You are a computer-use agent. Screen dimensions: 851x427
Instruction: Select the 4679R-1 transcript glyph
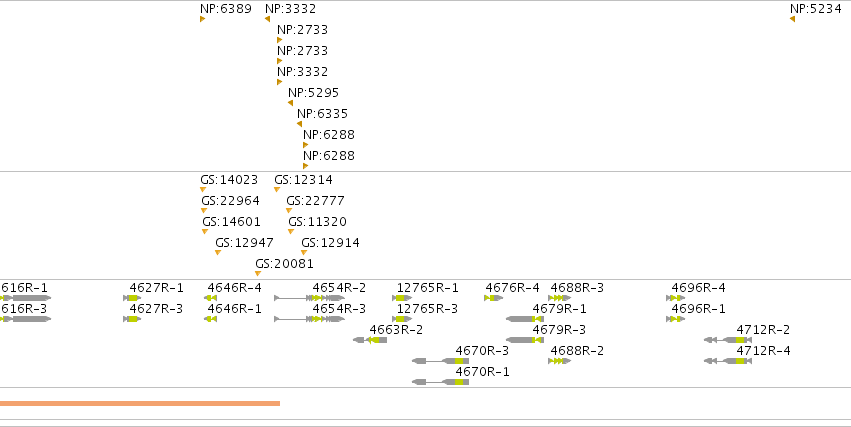coord(524,319)
